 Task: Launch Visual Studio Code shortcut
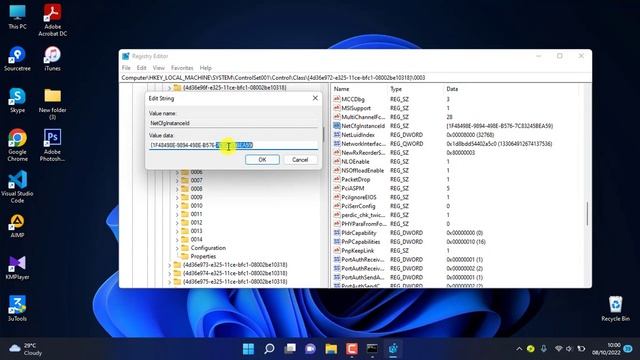pos(17,187)
